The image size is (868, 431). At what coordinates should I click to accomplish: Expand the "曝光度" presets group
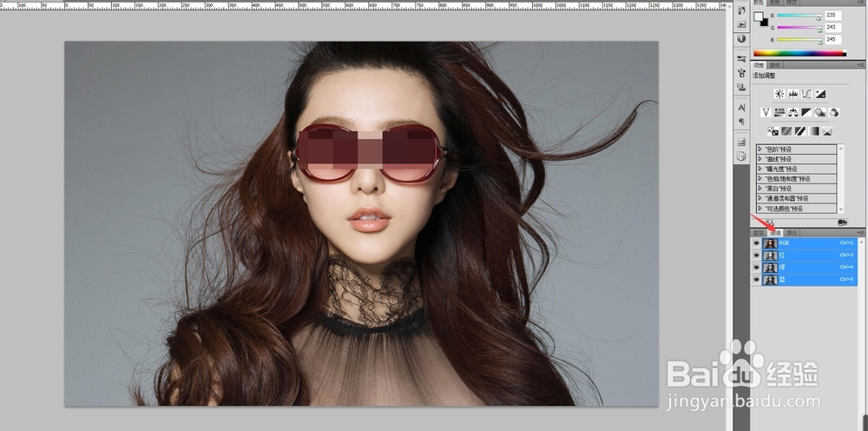760,169
